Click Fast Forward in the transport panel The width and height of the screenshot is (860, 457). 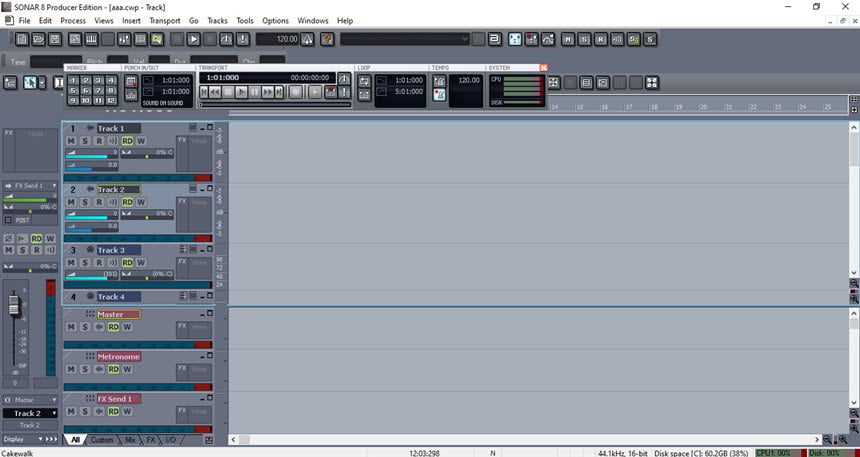pos(268,92)
